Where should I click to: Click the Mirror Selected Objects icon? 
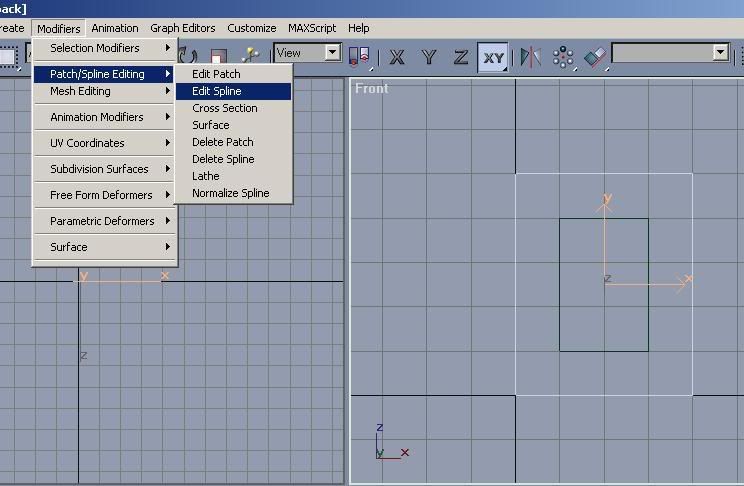pos(530,56)
